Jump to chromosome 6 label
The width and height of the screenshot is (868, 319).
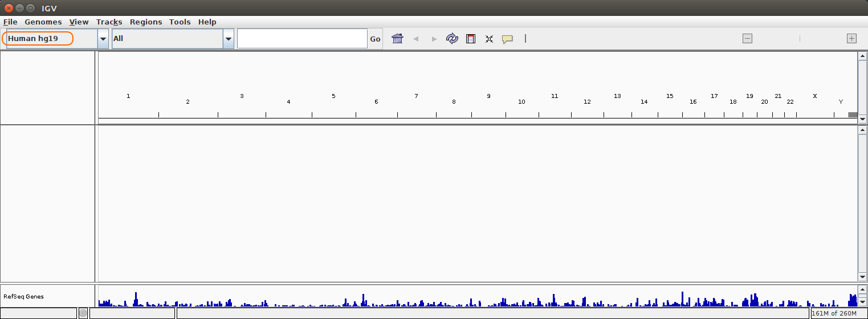pyautogui.click(x=376, y=102)
